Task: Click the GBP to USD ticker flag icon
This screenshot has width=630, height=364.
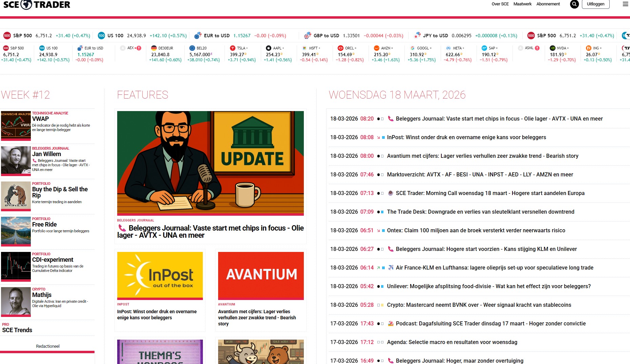Action: click(x=308, y=36)
